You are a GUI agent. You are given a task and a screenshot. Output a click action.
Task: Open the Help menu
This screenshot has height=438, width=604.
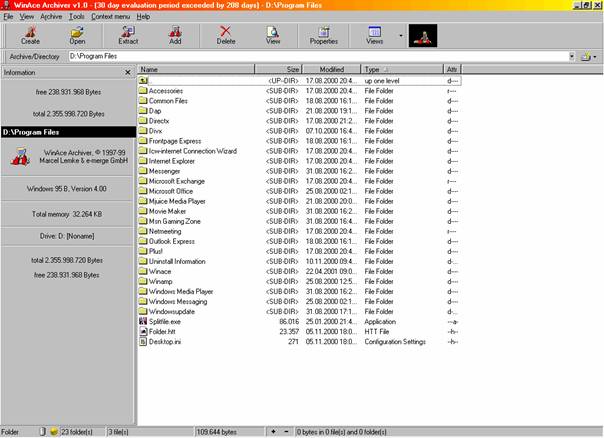[143, 17]
